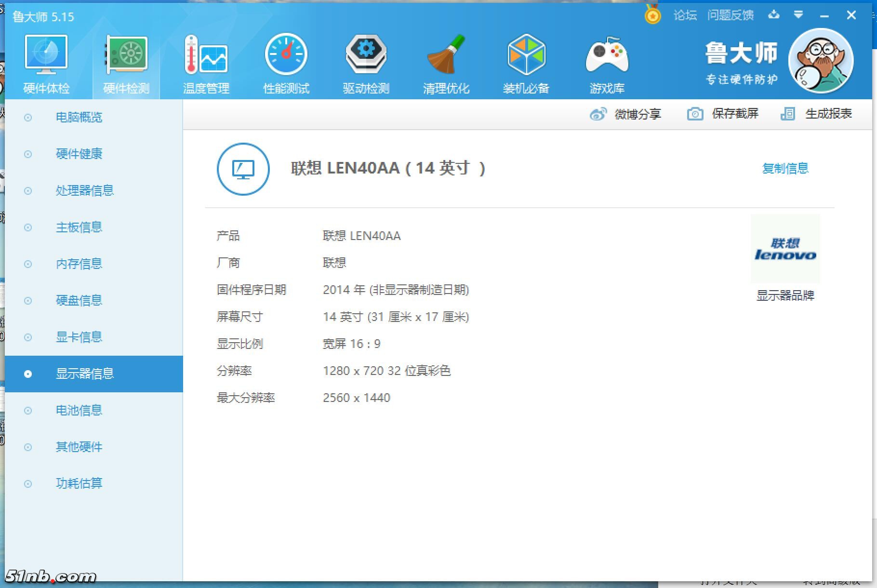
Task: Click the medal achievement icon at top
Action: click(652, 15)
